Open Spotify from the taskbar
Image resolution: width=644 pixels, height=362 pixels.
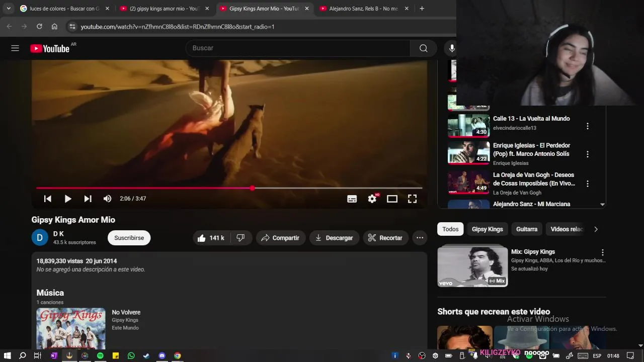point(100,355)
